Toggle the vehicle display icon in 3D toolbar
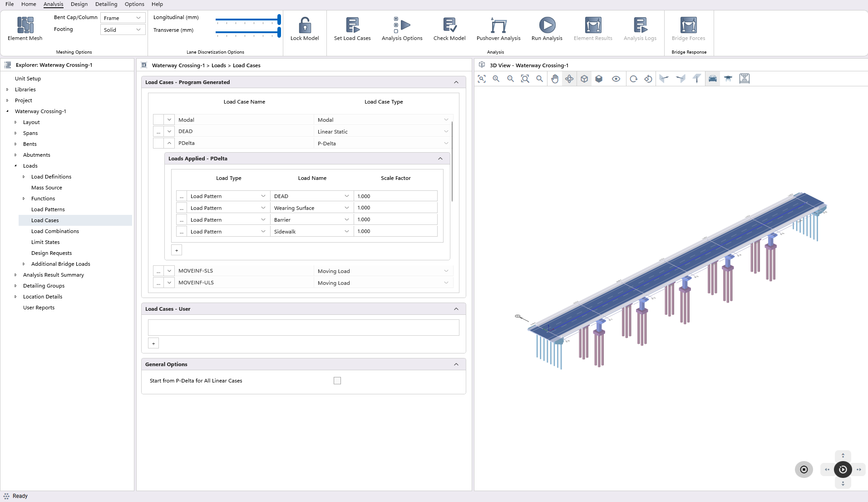Screen dimensions: 868x502 pyautogui.click(x=713, y=79)
